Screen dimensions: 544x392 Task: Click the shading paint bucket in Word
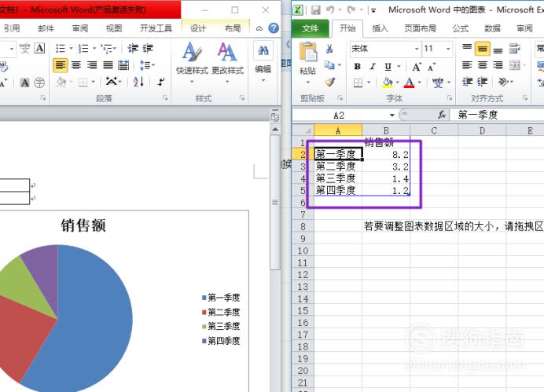(x=61, y=82)
